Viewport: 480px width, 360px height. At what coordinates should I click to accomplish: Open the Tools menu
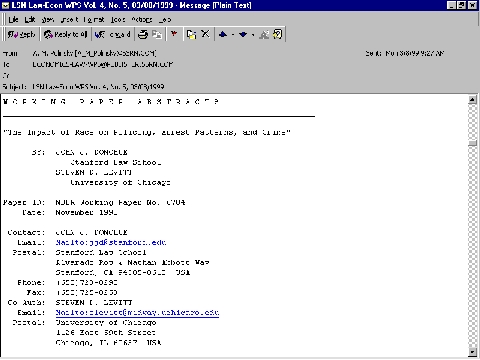(x=118, y=20)
